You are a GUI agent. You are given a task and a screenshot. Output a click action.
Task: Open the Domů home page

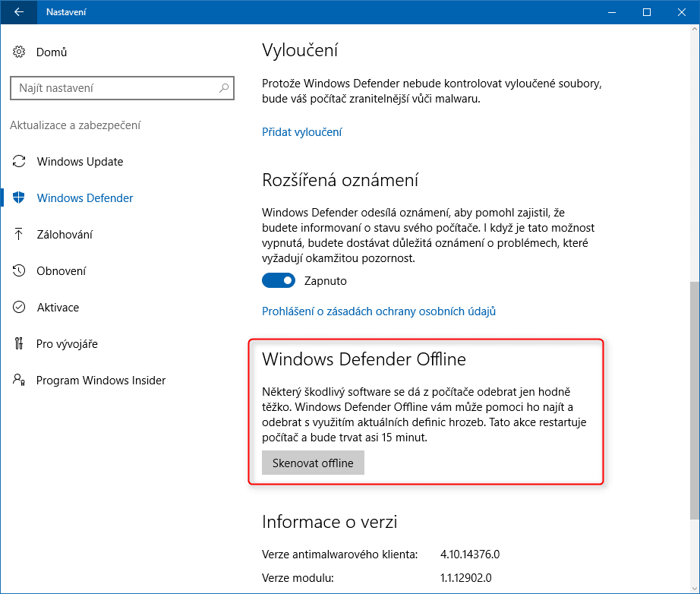tap(52, 52)
